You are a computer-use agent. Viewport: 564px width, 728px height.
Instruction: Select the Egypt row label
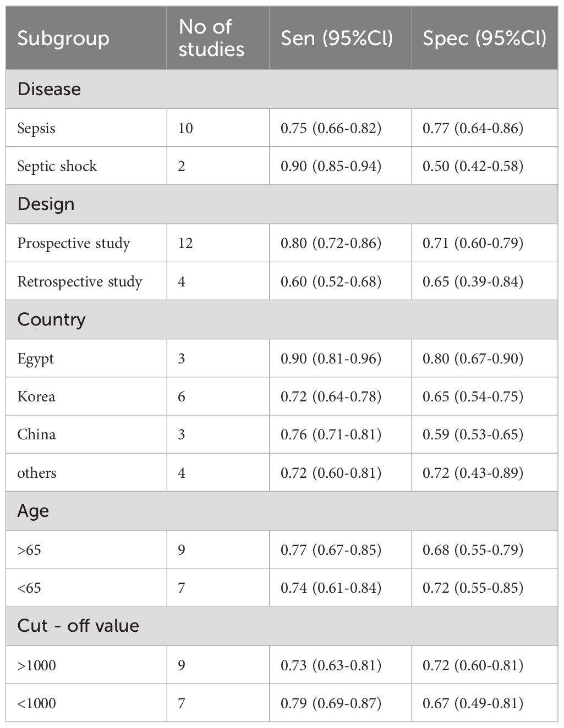click(x=36, y=359)
